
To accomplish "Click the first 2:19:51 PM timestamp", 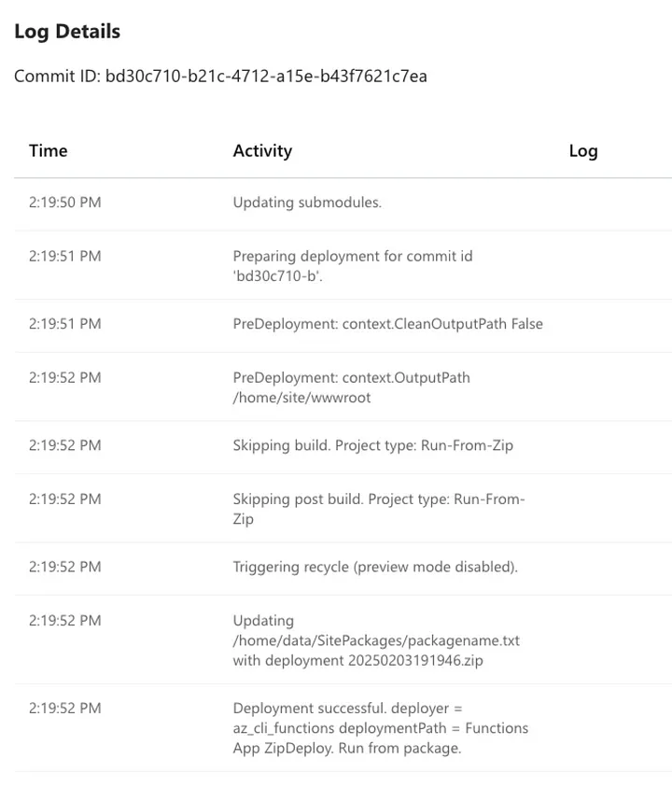I will (64, 256).
